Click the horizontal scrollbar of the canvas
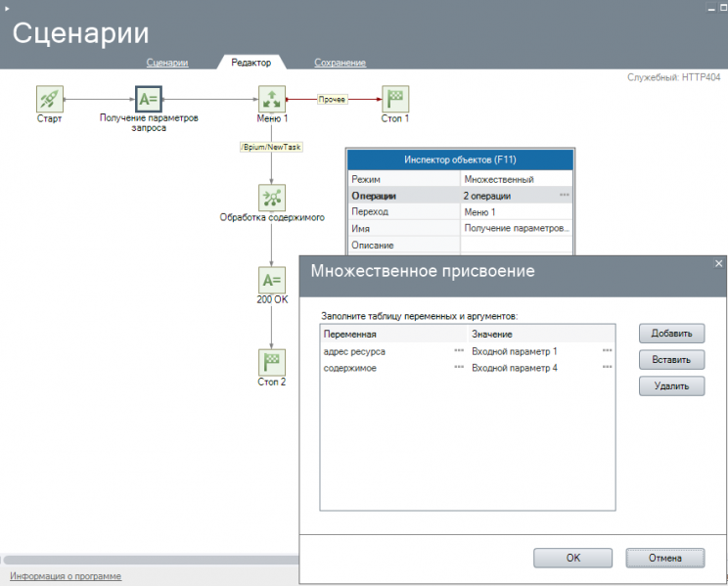728x586 pixels. tap(151, 560)
